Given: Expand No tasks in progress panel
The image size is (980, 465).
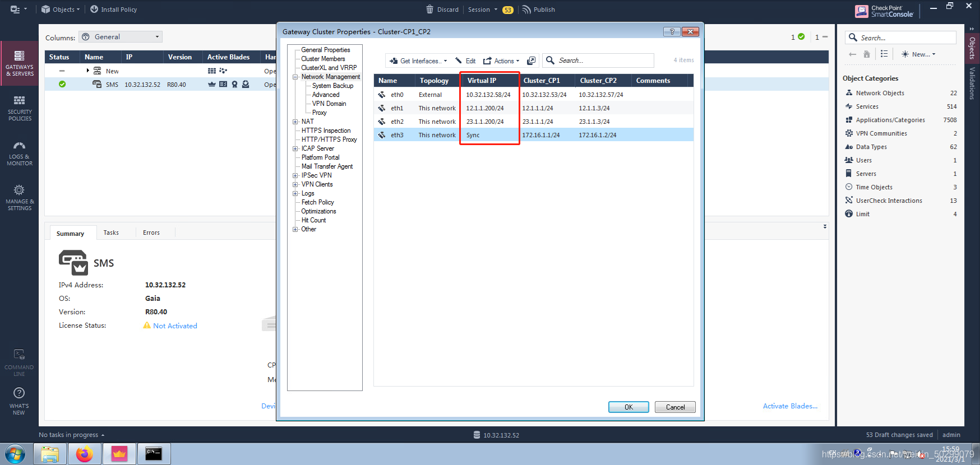Looking at the screenshot, I should click(x=71, y=435).
